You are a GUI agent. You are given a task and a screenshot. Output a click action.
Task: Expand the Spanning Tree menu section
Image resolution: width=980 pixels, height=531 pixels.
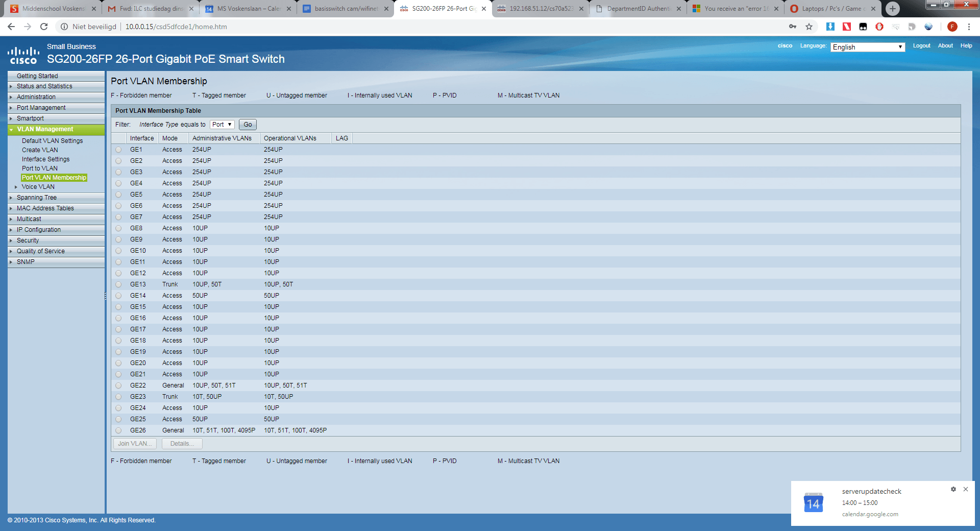pyautogui.click(x=37, y=198)
